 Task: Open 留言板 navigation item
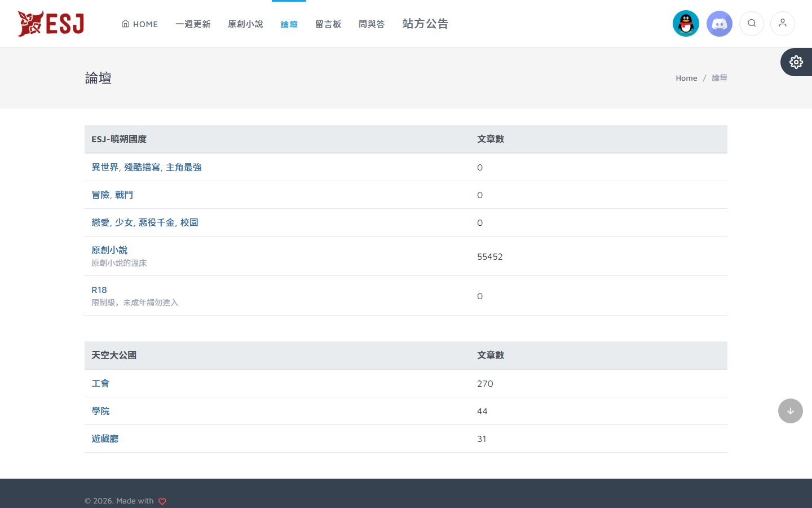click(328, 24)
